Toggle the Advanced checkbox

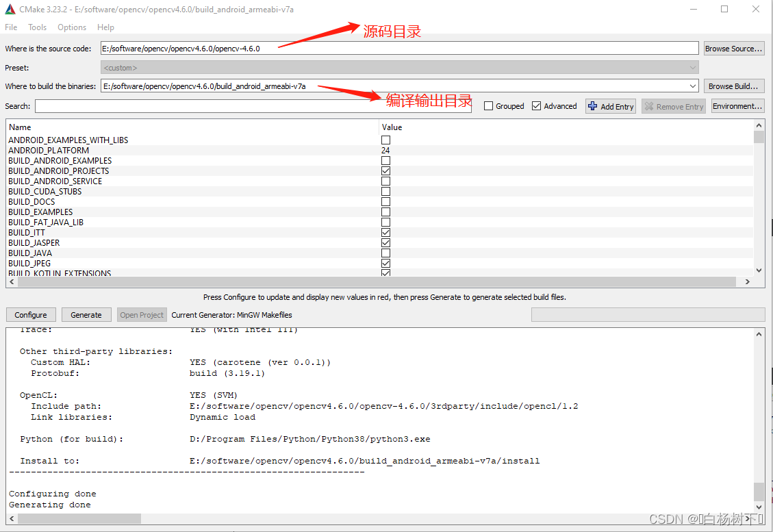(x=536, y=106)
